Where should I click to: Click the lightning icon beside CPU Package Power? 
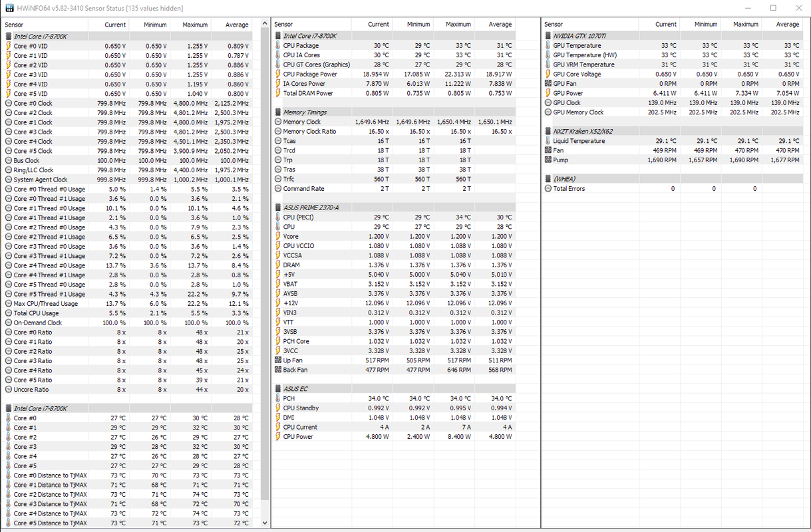tap(277, 74)
